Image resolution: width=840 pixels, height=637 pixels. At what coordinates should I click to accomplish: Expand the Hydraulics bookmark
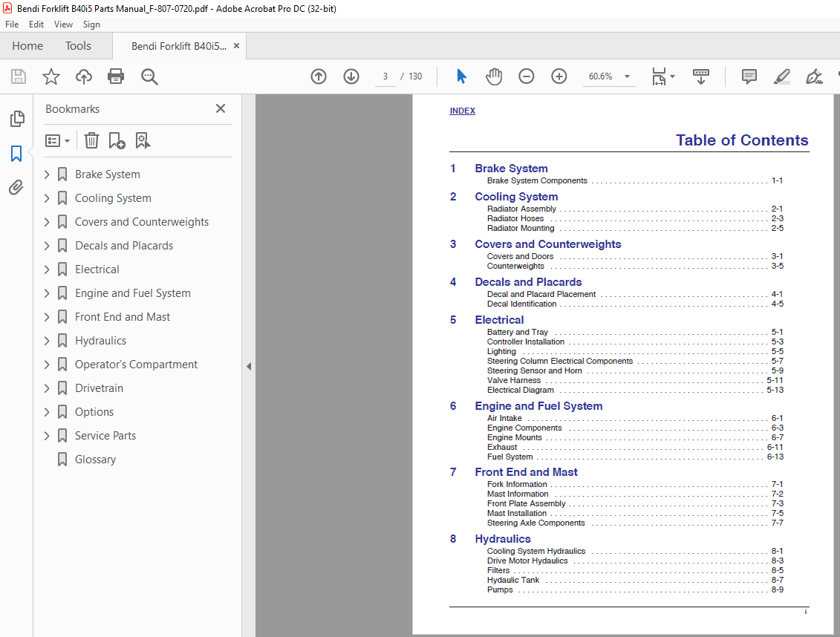click(47, 341)
